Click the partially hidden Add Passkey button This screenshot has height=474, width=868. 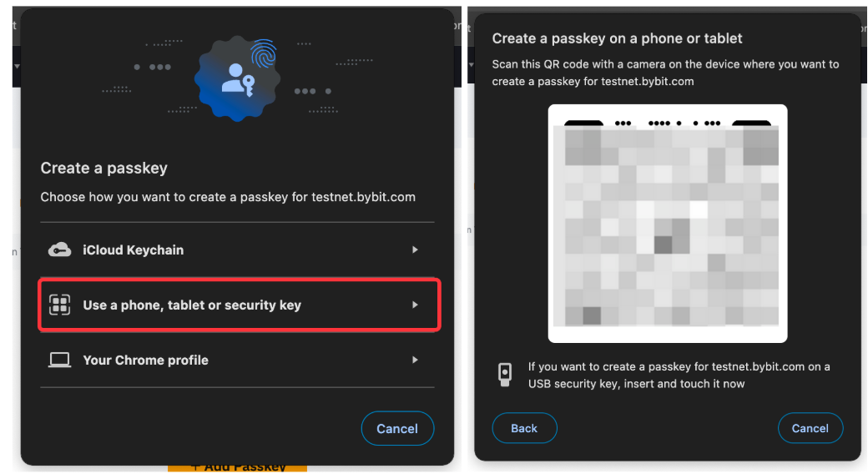tap(238, 467)
